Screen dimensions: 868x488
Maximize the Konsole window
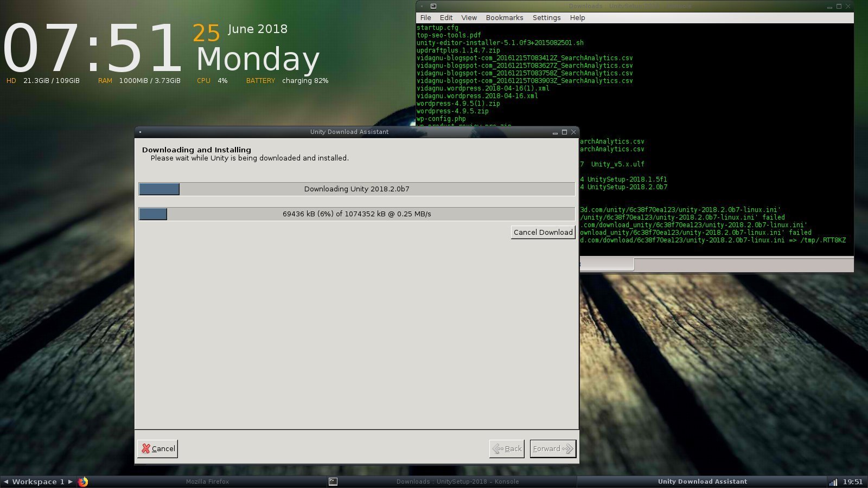(839, 7)
